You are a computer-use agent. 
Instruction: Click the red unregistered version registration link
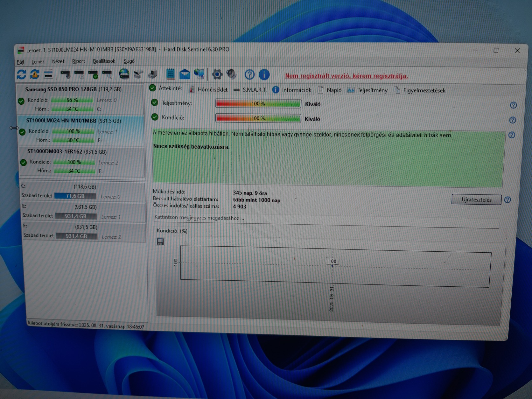pos(346,76)
